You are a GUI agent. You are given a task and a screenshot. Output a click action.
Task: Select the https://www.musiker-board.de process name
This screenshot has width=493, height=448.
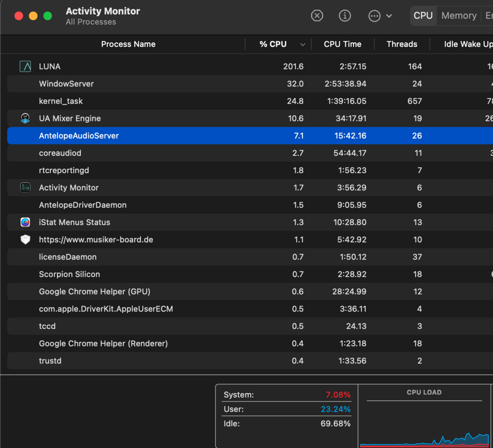(x=96, y=239)
